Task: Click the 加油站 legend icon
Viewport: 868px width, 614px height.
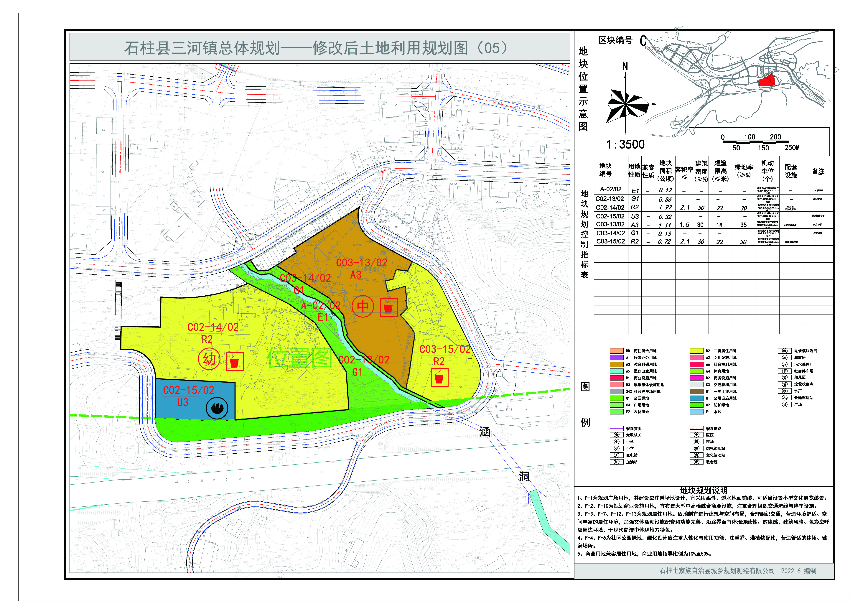Action: click(x=616, y=462)
